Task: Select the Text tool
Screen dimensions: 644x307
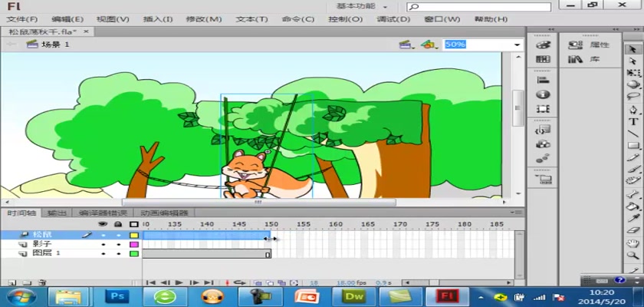Action: tap(633, 122)
